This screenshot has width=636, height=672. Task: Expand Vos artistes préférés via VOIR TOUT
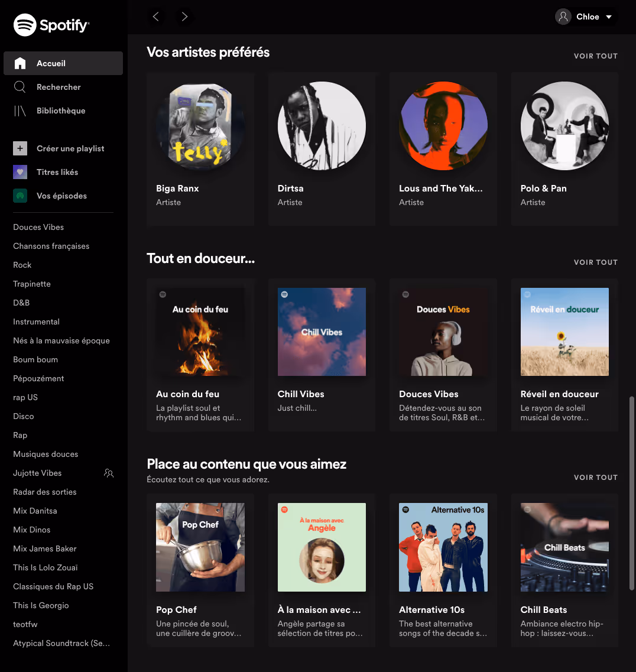point(595,56)
